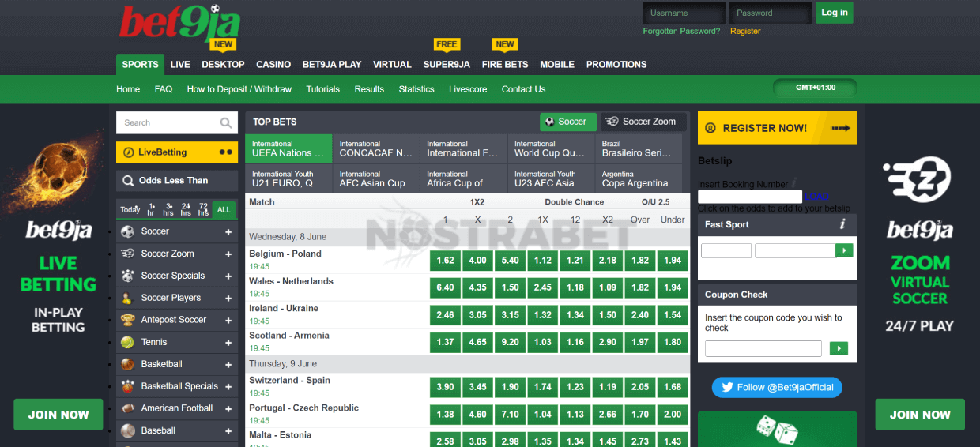This screenshot has width=980, height=447.
Task: Open the How to Deposit / Withdraw link
Action: click(x=239, y=89)
